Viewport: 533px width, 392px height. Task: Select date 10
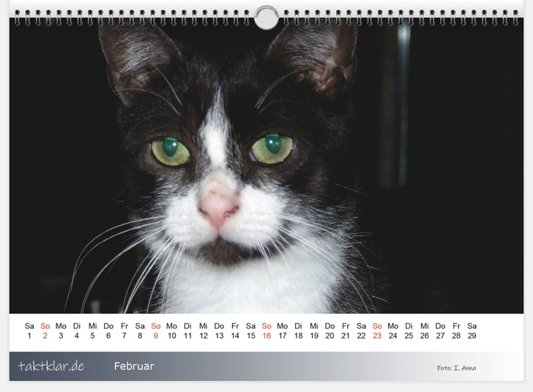click(x=171, y=336)
